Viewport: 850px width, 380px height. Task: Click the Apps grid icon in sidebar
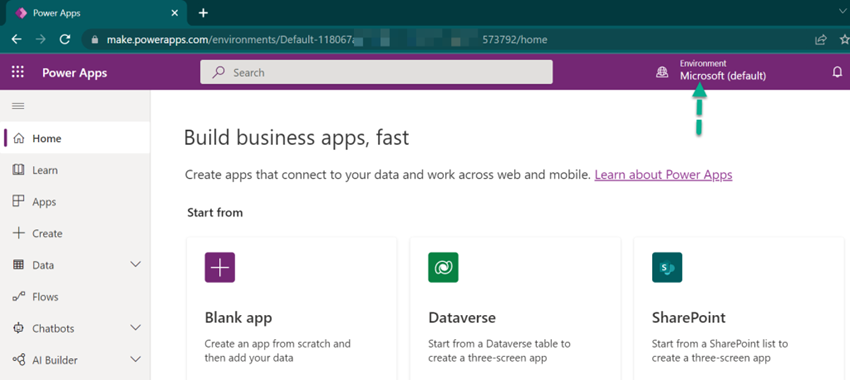click(x=18, y=202)
